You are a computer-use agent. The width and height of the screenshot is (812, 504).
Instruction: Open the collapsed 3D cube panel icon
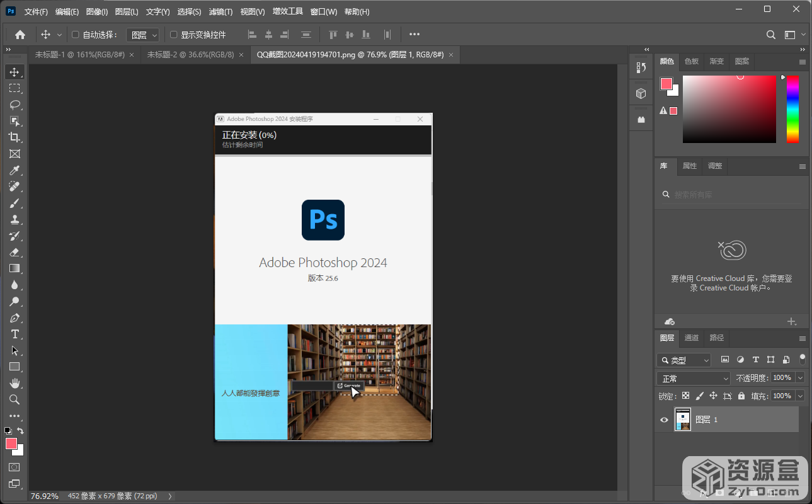(x=641, y=93)
